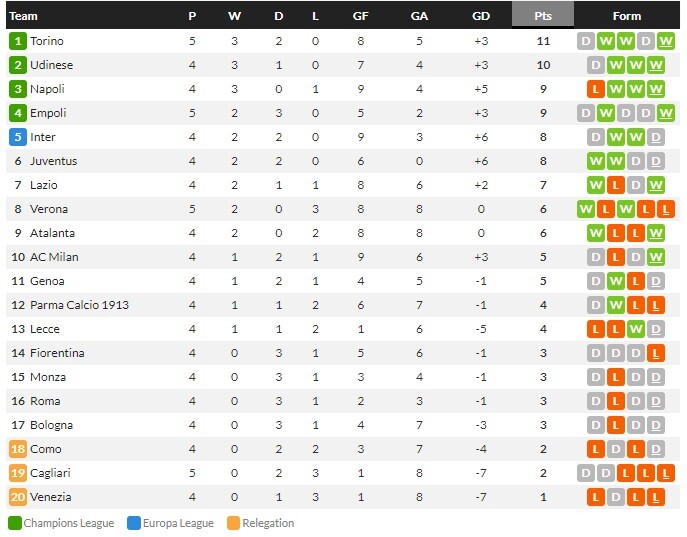
Task: Click Napoli's orange L form badge
Action: (596, 89)
